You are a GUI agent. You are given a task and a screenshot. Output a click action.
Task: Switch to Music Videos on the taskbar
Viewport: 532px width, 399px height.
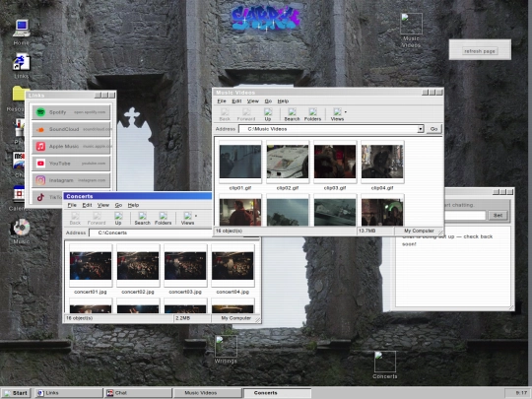[x=207, y=393]
